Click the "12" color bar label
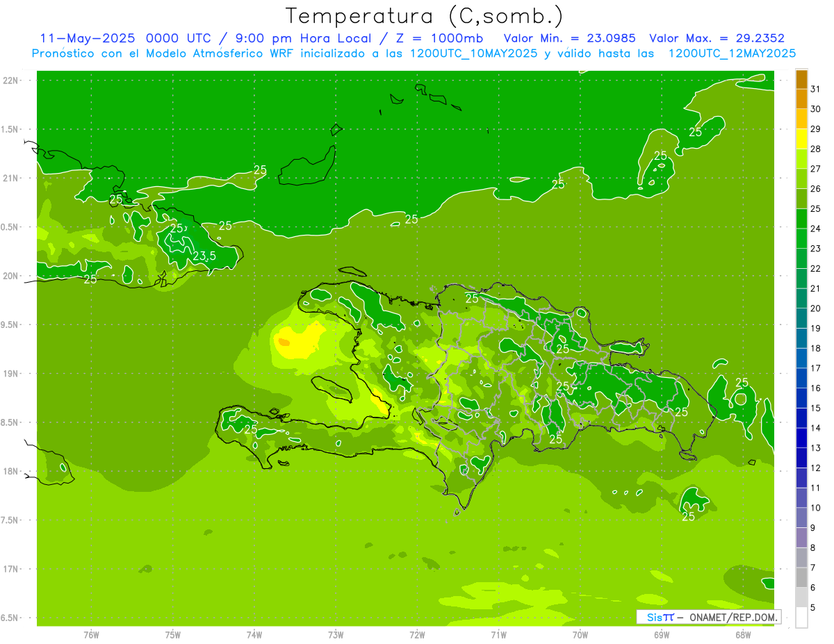Screen dimensions: 834x644 click(815, 468)
